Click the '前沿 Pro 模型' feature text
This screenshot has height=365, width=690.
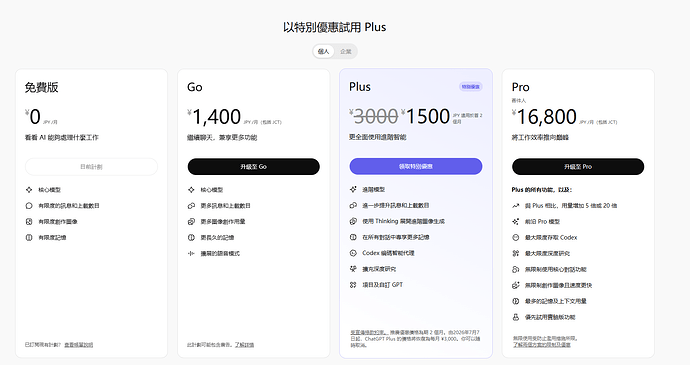click(542, 221)
